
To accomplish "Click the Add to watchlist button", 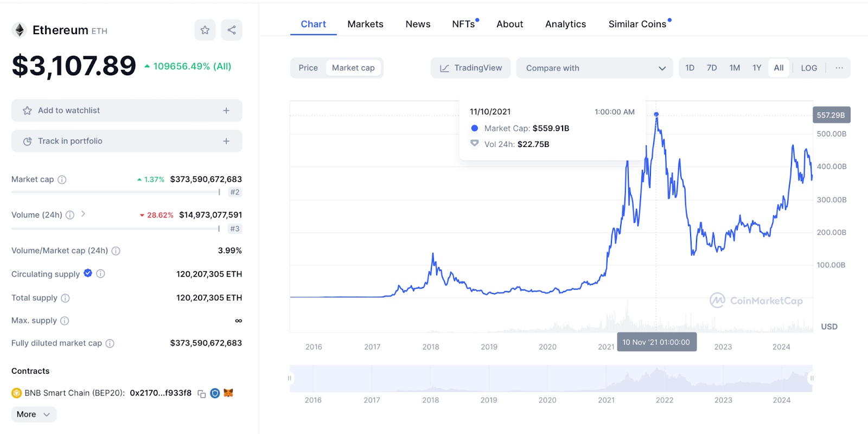I will (126, 111).
